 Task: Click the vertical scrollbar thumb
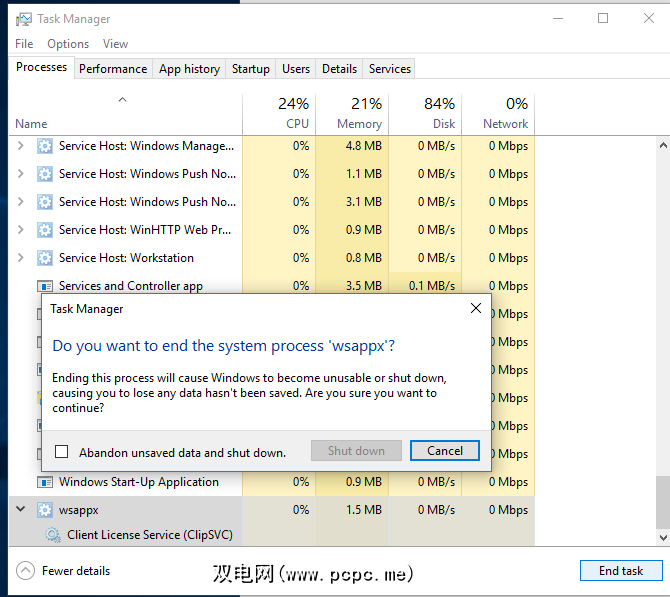tap(663, 503)
